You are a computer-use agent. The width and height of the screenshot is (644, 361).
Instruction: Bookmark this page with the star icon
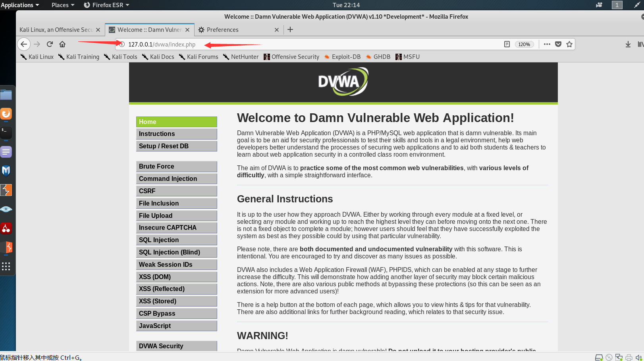tap(570, 44)
